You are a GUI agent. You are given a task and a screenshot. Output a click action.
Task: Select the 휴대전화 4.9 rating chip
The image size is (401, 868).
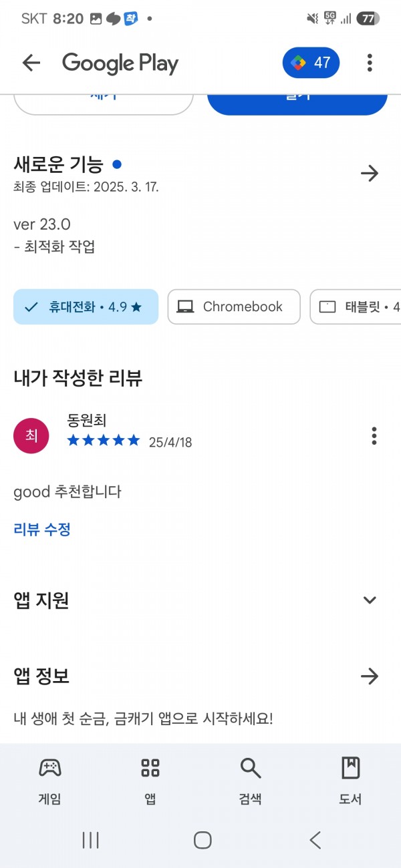(86, 306)
